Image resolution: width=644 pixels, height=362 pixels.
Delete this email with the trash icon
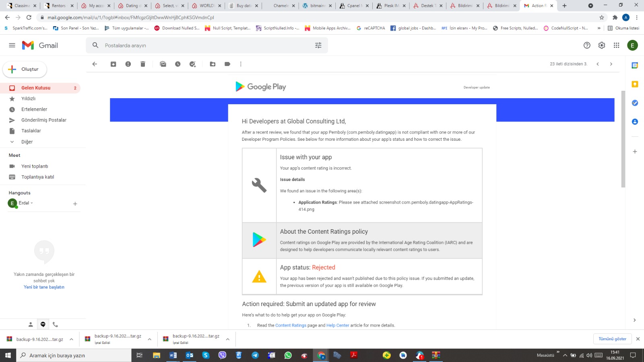point(143,64)
